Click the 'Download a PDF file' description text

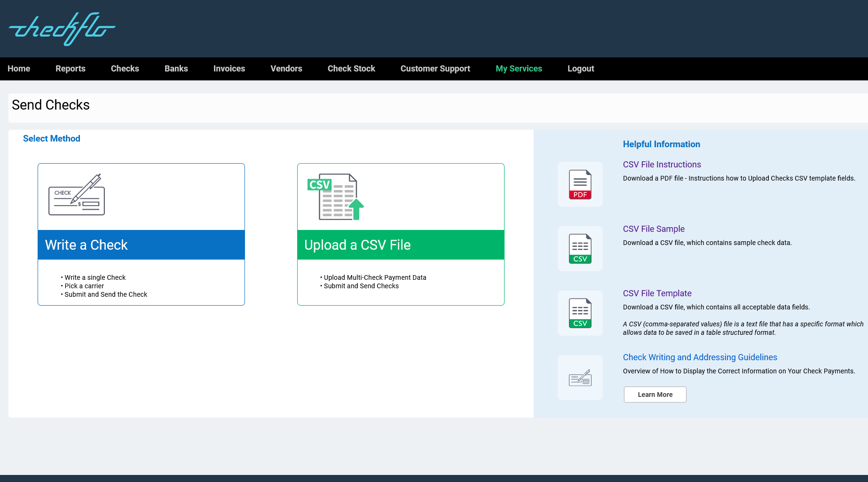[x=739, y=178]
